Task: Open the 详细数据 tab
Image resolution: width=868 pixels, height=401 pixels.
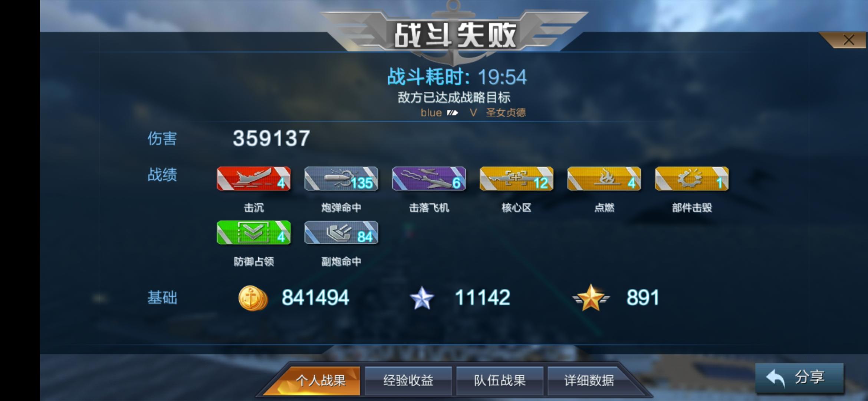Action: coord(589,381)
